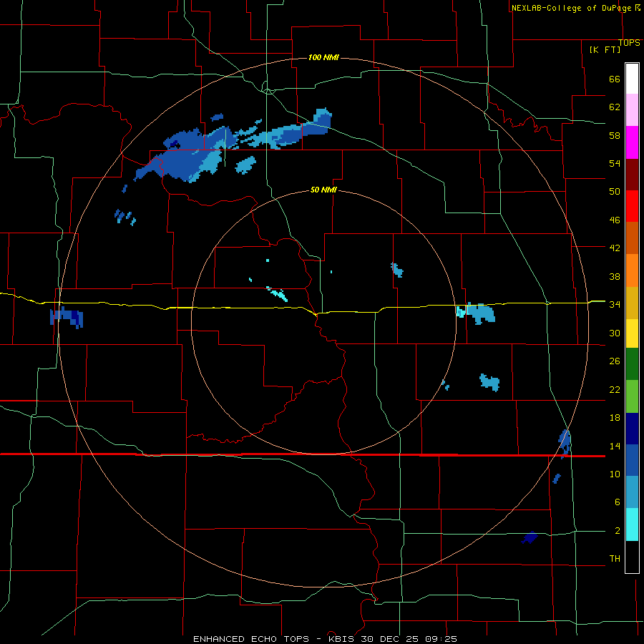Click the legend value 10
The width and height of the screenshot is (644, 644).
click(x=615, y=474)
